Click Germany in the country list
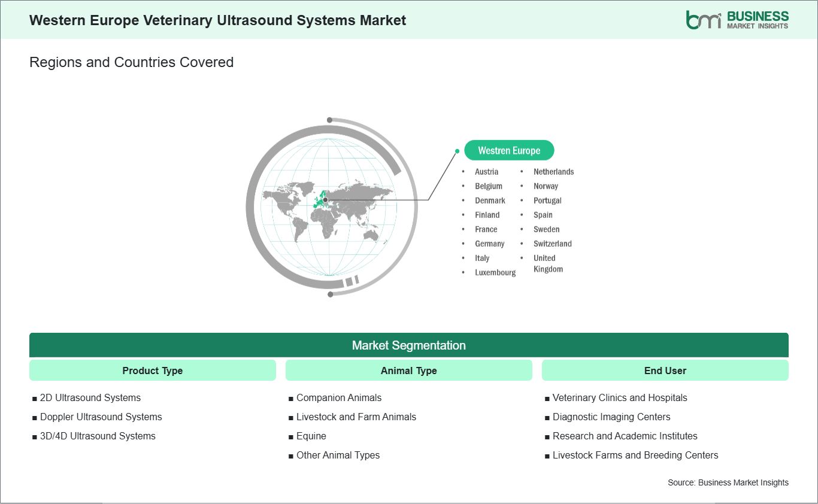Screen dimensions: 818x504 coord(489,244)
